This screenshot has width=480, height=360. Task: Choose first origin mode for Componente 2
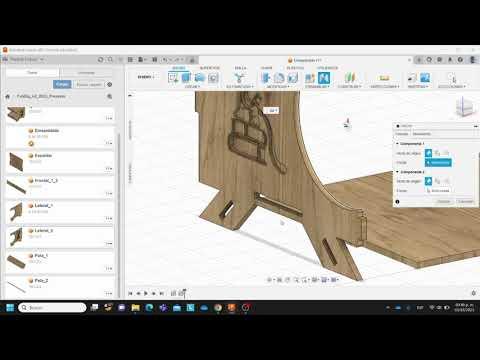[x=429, y=181]
